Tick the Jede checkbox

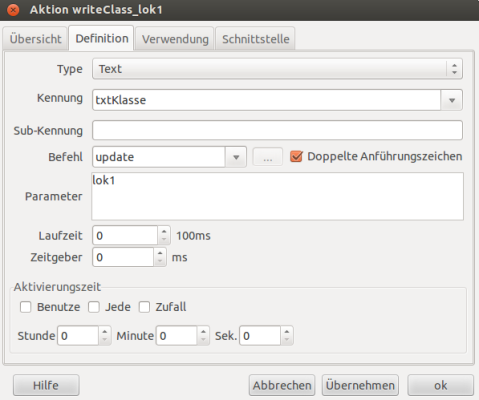click(94, 307)
